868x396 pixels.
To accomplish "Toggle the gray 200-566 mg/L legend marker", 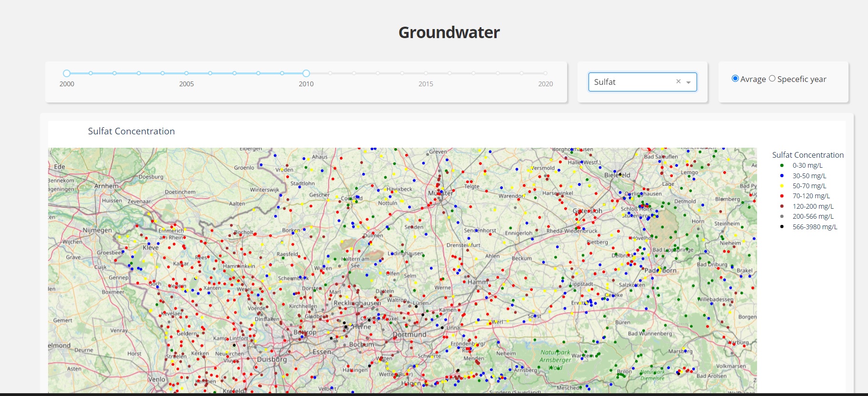I will [782, 216].
